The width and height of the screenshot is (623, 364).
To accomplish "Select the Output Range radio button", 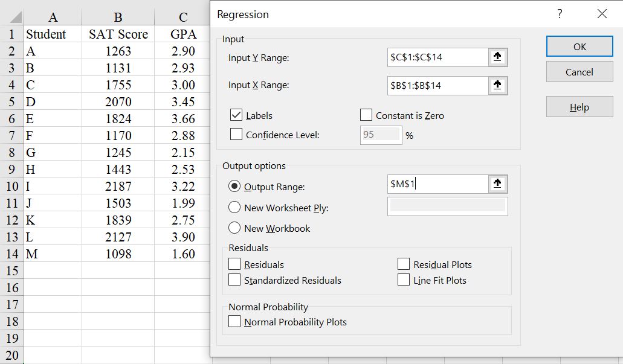I will [x=234, y=187].
